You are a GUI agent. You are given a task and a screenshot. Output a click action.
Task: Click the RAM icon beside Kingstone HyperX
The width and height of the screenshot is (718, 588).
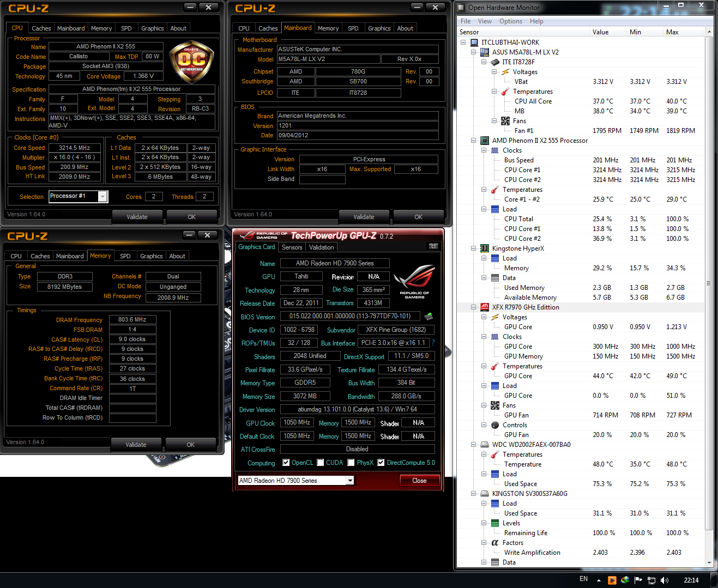pyautogui.click(x=484, y=248)
